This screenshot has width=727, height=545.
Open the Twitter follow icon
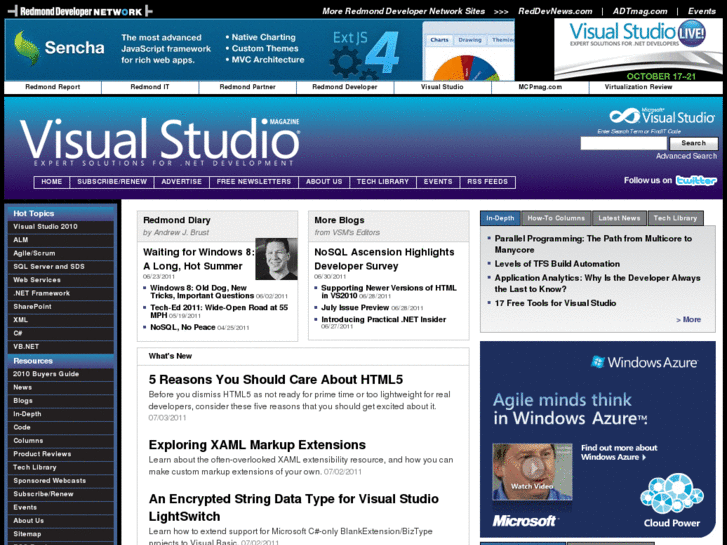pos(696,180)
